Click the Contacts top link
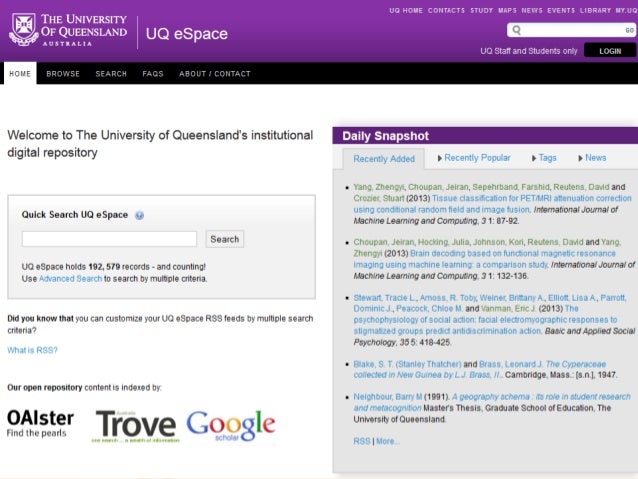The image size is (638, 479). pyautogui.click(x=446, y=11)
